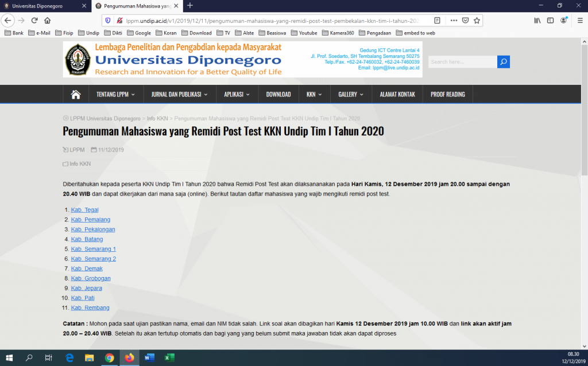Open the Download menu item
This screenshot has height=366, width=588.
[278, 94]
